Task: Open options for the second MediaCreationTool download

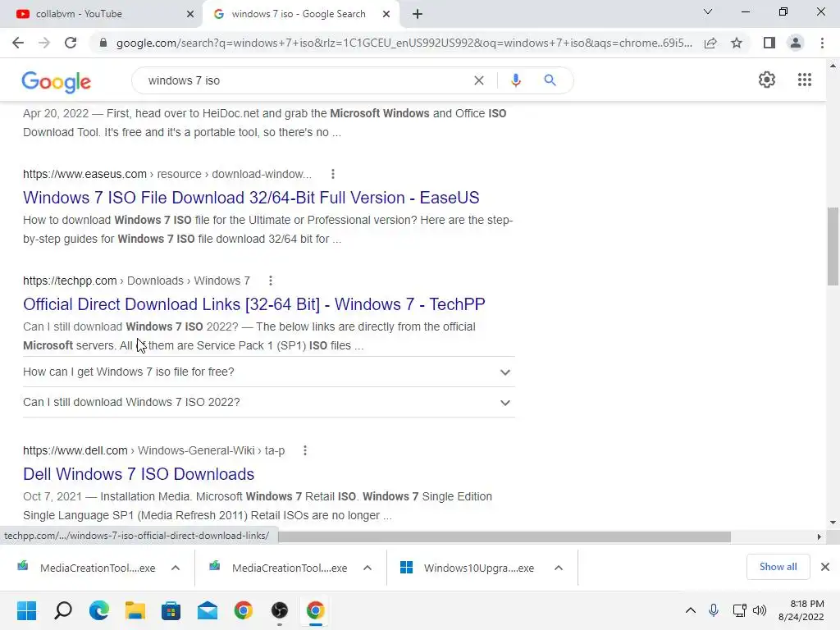Action: tap(367, 568)
